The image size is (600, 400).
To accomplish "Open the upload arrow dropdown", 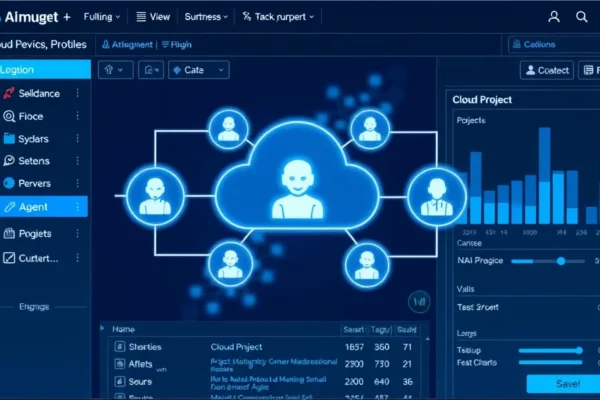I will click(116, 70).
